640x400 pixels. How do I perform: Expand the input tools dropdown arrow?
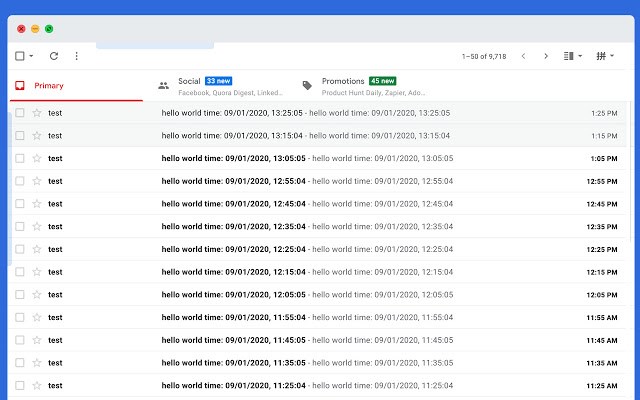(x=612, y=56)
